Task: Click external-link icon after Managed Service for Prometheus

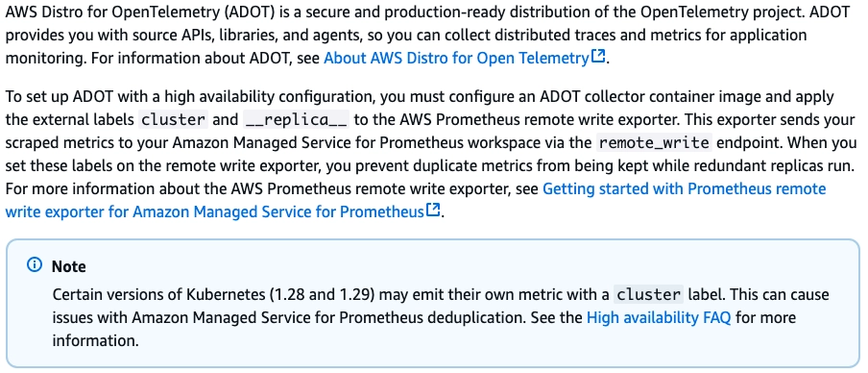Action: 433,211
